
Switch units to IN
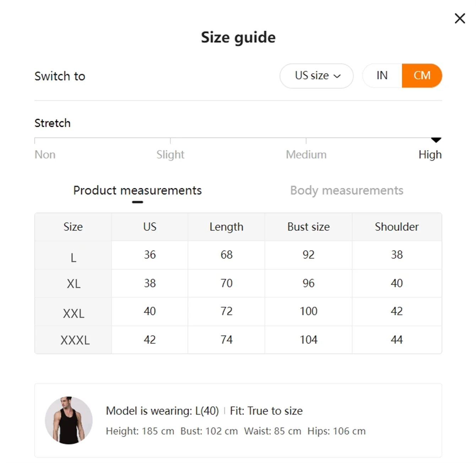382,76
